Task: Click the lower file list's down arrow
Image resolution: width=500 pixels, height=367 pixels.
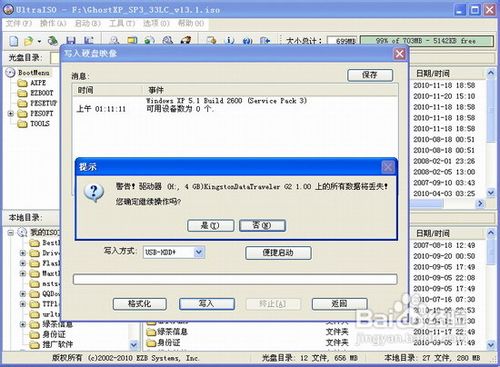Action: pyautogui.click(x=491, y=344)
